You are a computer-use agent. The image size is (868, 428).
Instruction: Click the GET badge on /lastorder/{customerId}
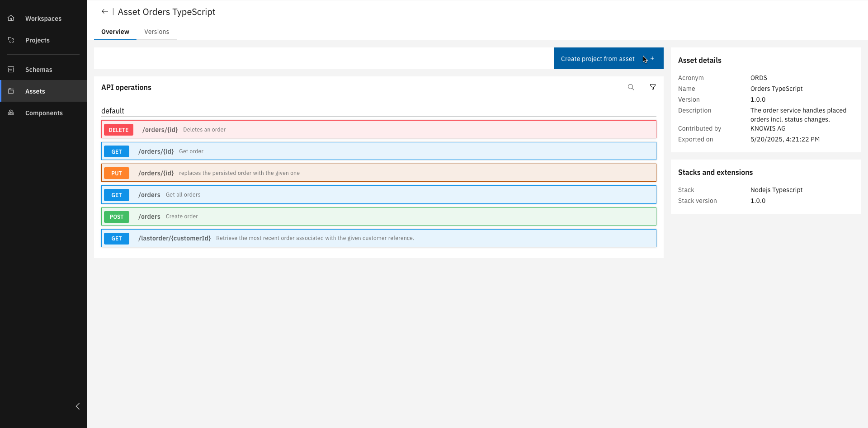117,238
